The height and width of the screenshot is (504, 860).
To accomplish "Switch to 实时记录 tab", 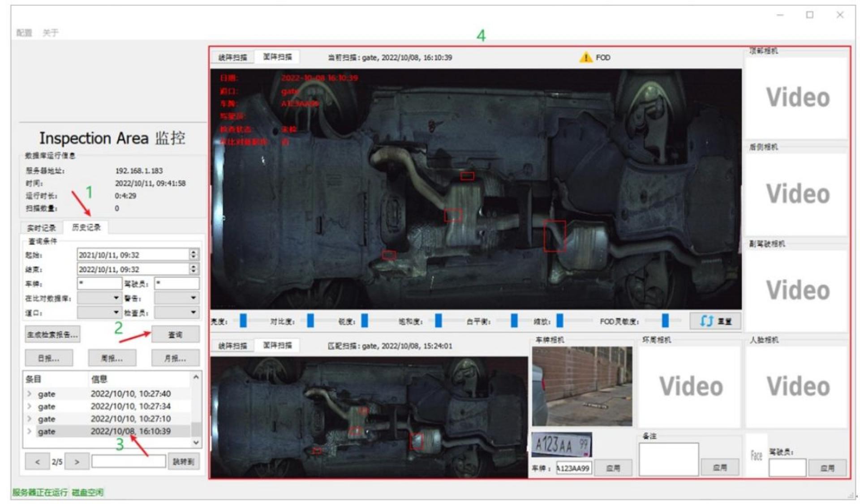I will (x=41, y=228).
